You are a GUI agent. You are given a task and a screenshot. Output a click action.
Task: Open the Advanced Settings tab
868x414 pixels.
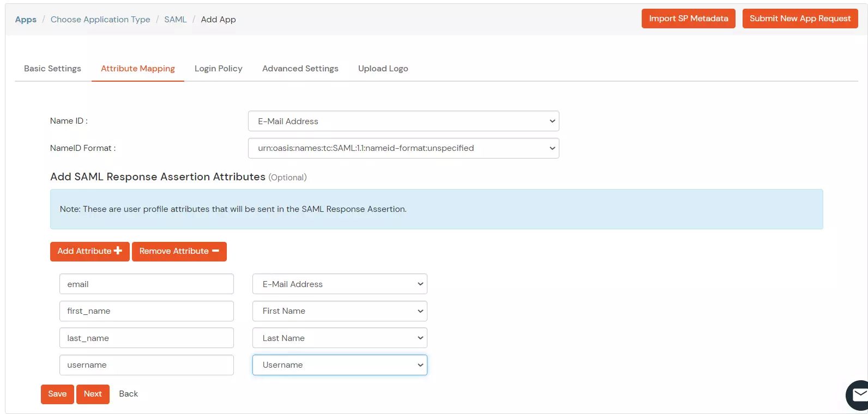click(300, 69)
